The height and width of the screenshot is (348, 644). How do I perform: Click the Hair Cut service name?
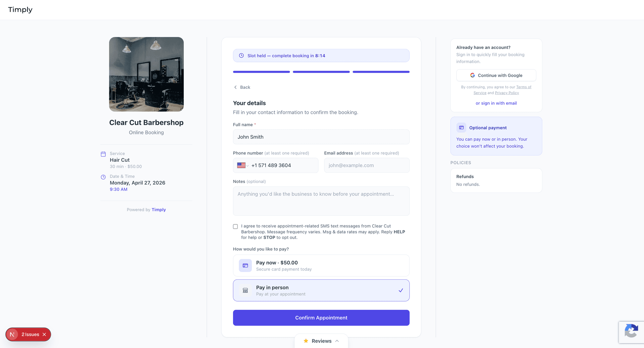pos(120,160)
